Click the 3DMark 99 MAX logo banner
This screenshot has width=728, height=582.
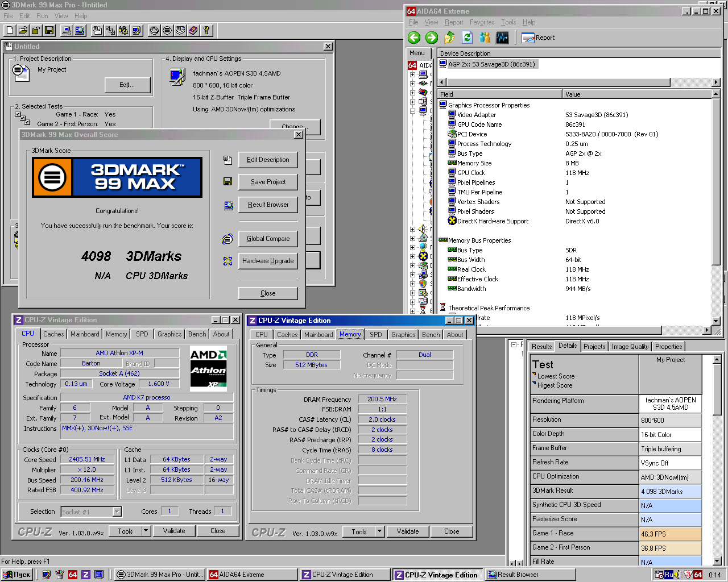(117, 177)
